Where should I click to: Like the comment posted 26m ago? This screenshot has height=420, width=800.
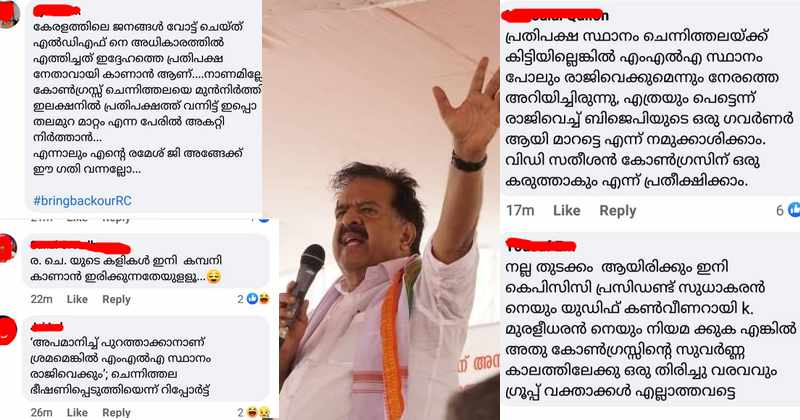[77, 412]
